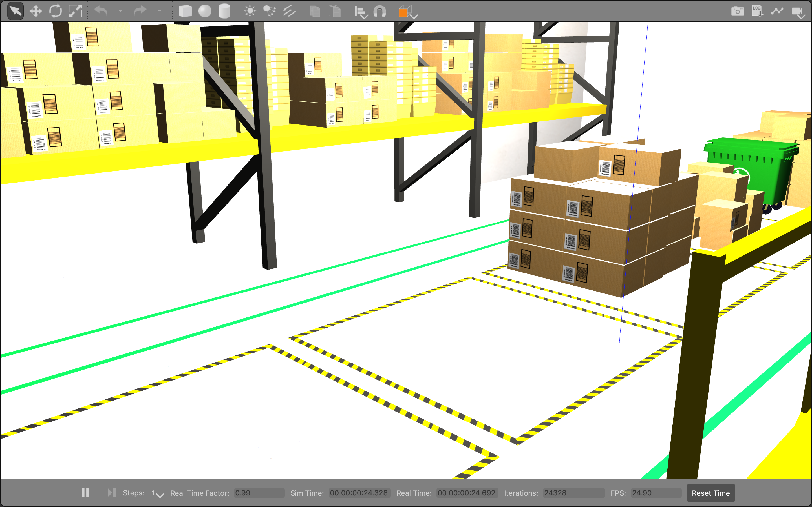Insert a box shape
The image size is (812, 507).
coord(185,11)
